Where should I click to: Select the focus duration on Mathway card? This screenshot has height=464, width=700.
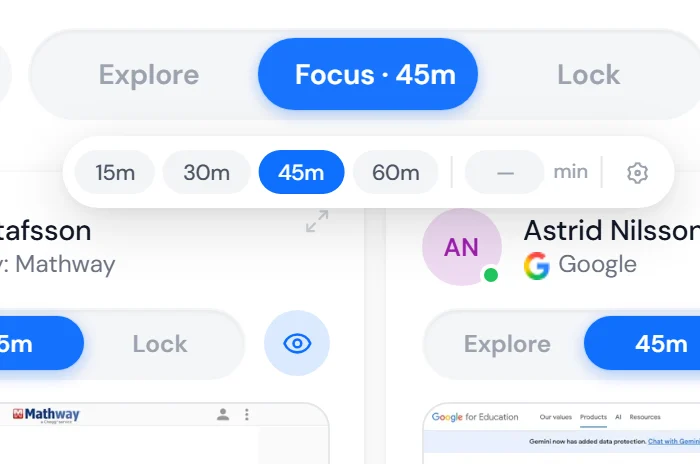click(x=42, y=343)
